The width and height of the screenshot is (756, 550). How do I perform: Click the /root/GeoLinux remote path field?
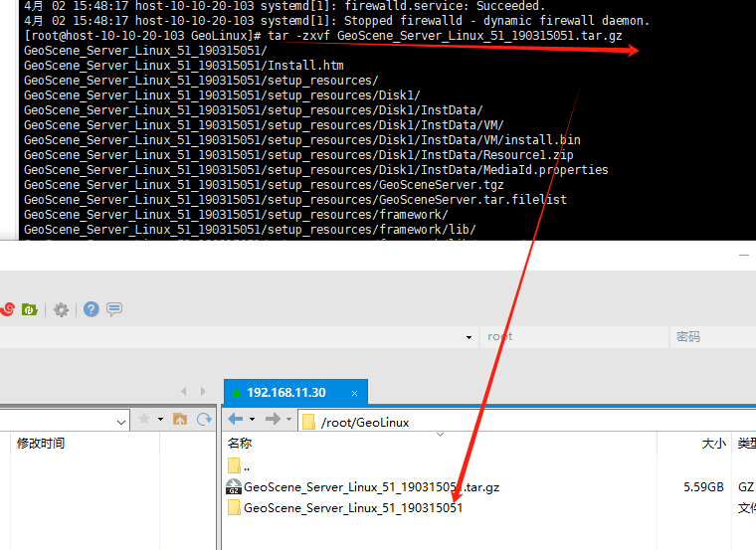click(526, 423)
